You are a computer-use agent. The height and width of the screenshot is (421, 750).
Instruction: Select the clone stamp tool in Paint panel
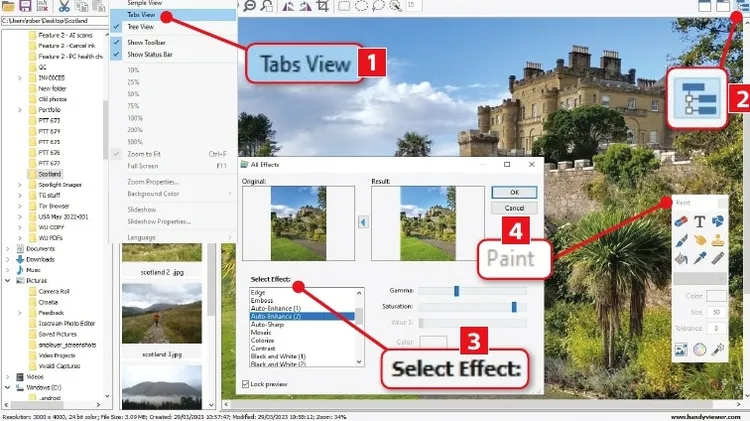click(717, 240)
